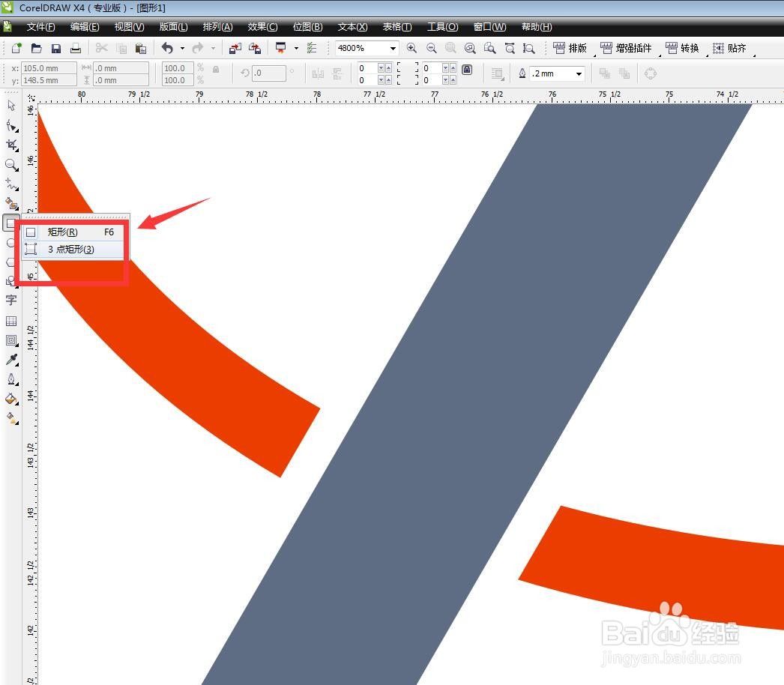784x685 pixels.
Task: Select the Crop tool in toolbox
Action: (11, 145)
